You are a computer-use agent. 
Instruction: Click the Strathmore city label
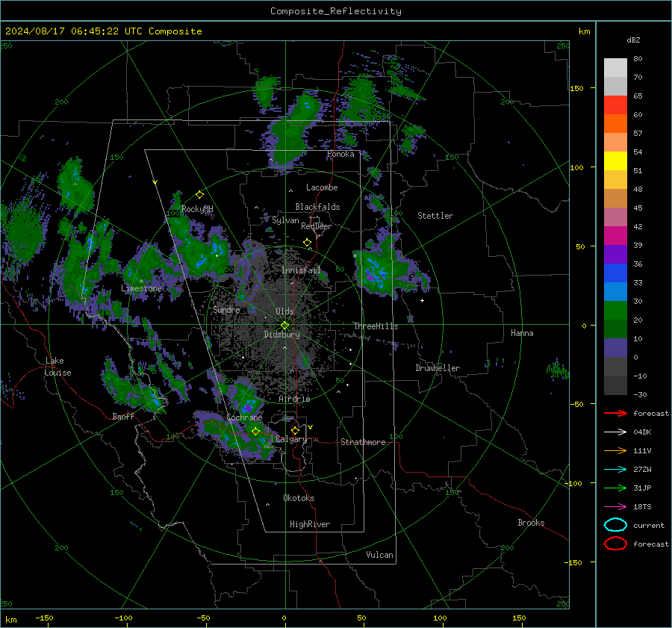click(x=363, y=442)
